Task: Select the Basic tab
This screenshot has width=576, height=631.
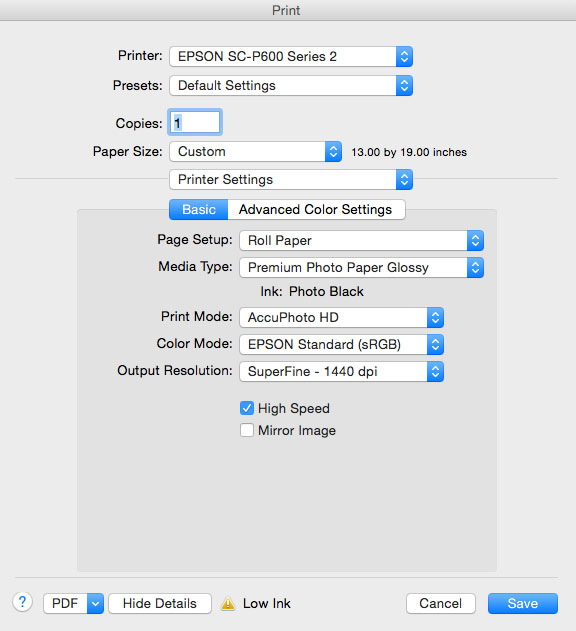Action: (199, 210)
